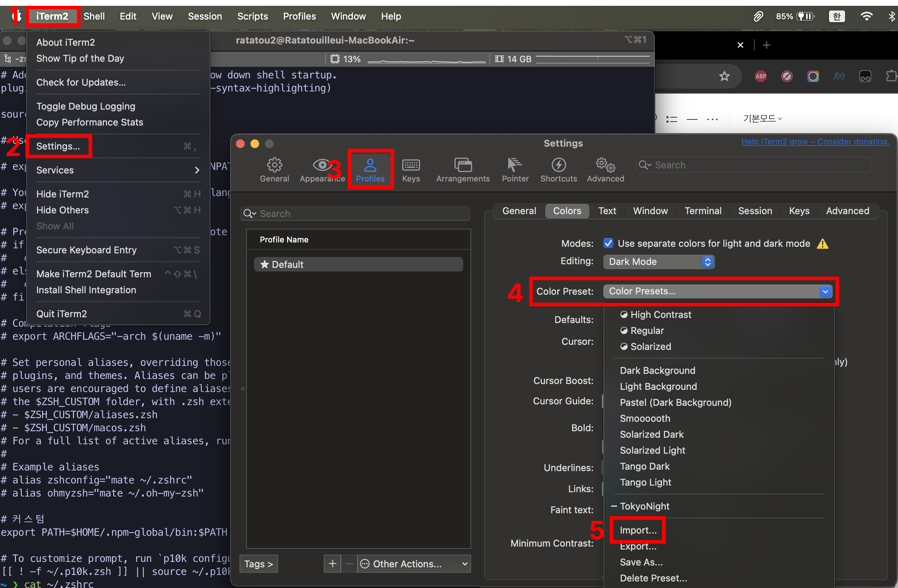Open the Editing Dark Mode dropdown

(658, 262)
